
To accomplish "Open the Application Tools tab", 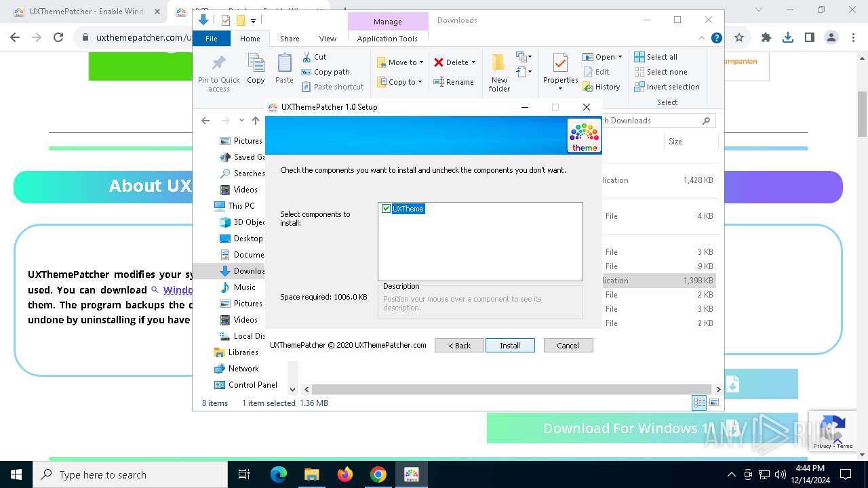I will tap(387, 39).
